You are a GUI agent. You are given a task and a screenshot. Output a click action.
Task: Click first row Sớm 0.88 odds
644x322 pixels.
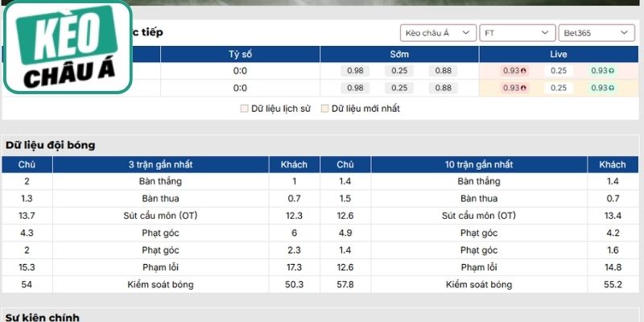point(444,71)
